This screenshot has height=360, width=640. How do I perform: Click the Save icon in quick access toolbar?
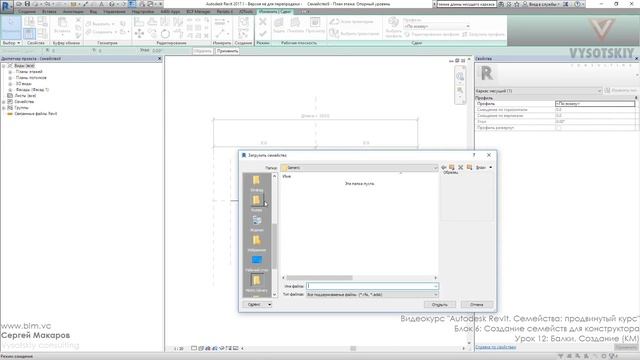(27, 4)
